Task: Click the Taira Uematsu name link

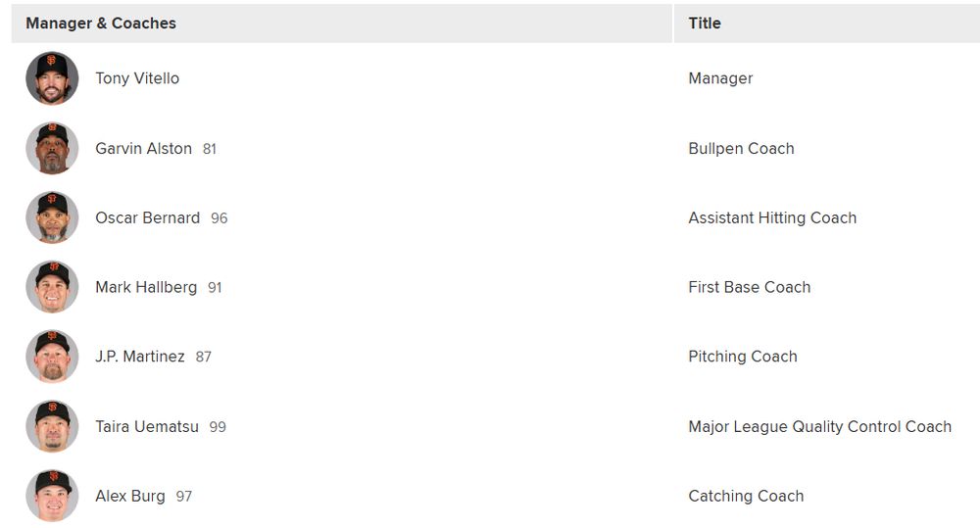Action: [x=147, y=426]
